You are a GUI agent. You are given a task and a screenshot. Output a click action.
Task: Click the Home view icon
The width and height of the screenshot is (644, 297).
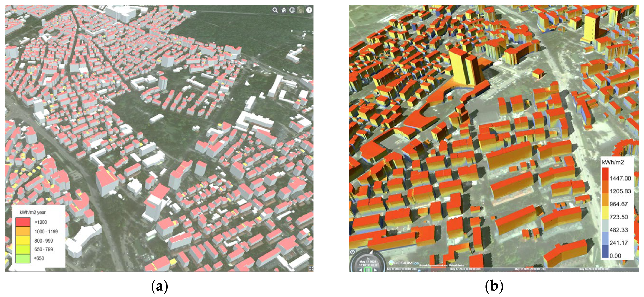[284, 10]
